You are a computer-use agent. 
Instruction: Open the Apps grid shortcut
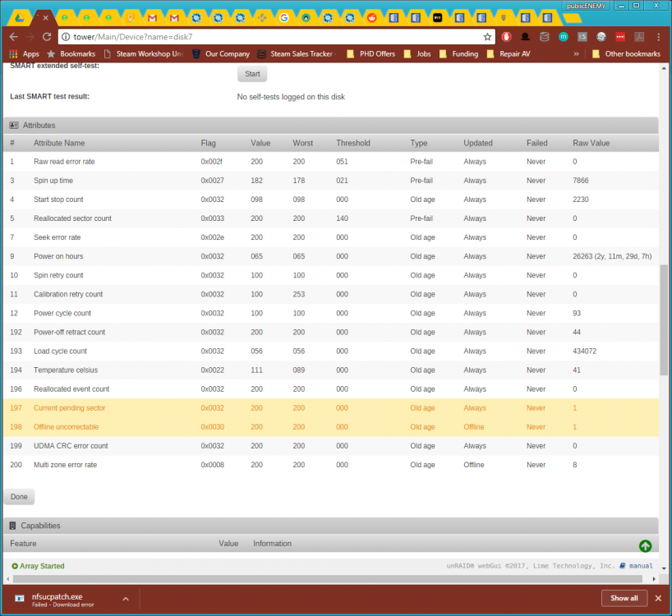click(25, 54)
